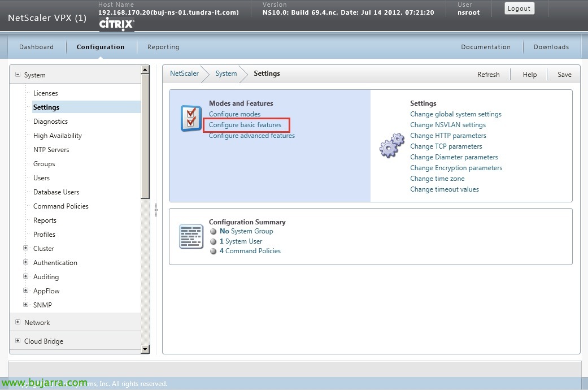Select Diagnostics in the System tree

point(51,122)
